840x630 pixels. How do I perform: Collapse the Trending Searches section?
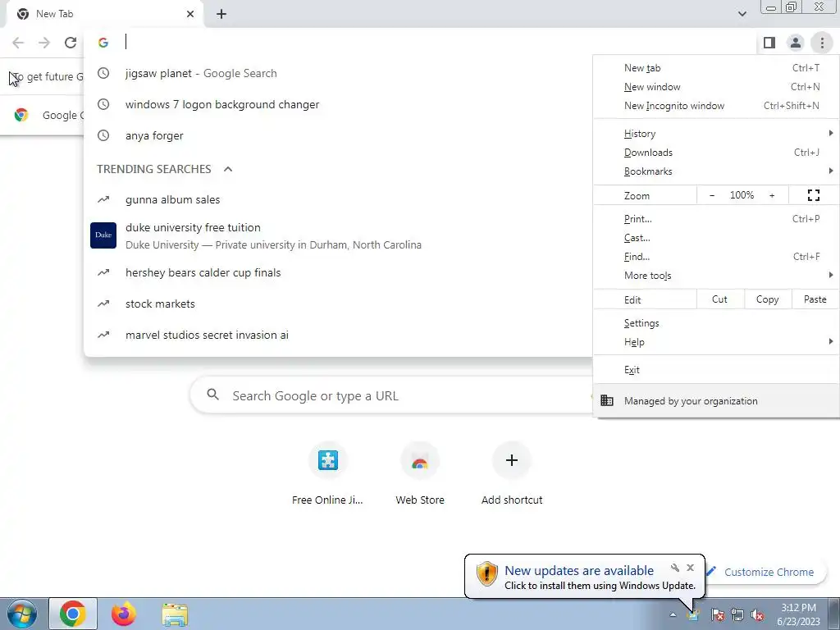(228, 169)
